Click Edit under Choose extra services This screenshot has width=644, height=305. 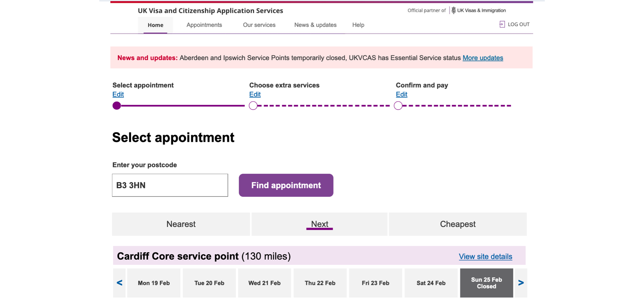tap(255, 94)
